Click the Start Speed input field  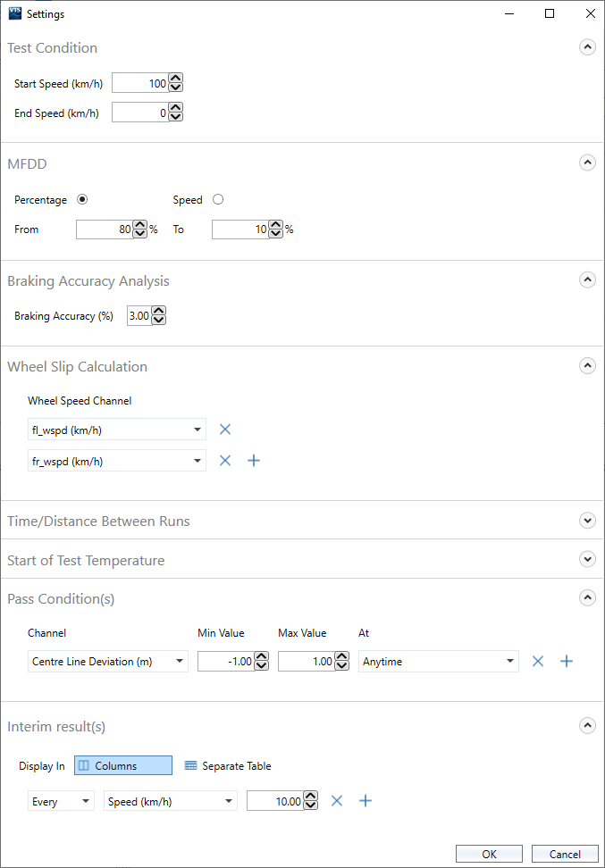pyautogui.click(x=139, y=83)
